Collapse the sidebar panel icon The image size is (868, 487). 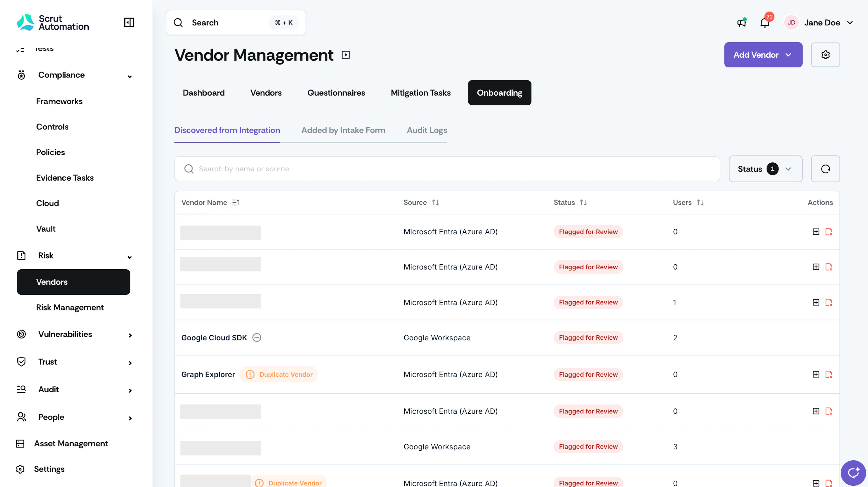pyautogui.click(x=129, y=23)
